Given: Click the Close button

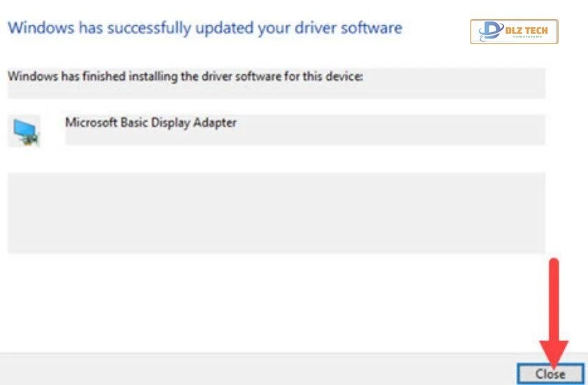Looking at the screenshot, I should coord(549,374).
